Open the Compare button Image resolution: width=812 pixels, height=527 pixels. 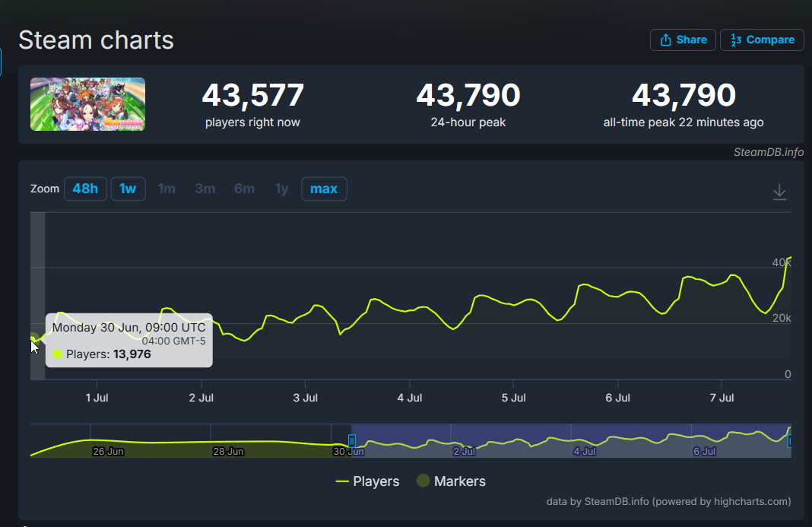[x=762, y=40]
